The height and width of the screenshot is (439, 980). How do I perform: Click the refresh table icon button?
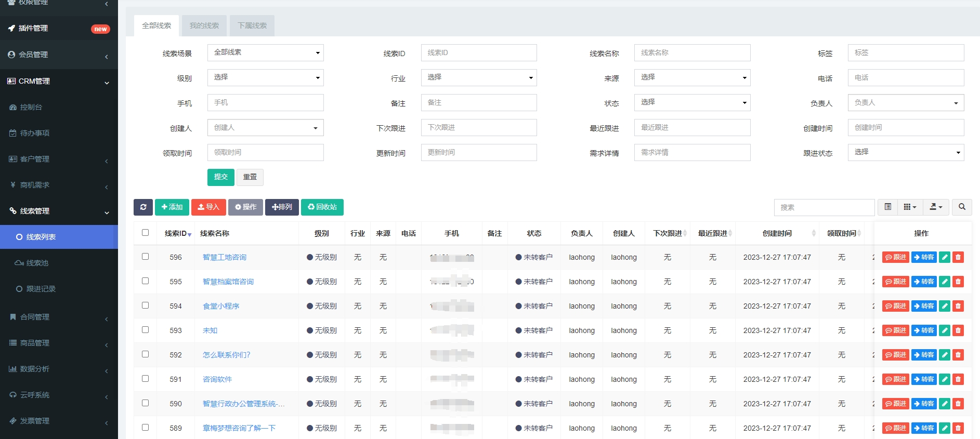pyautogui.click(x=143, y=207)
